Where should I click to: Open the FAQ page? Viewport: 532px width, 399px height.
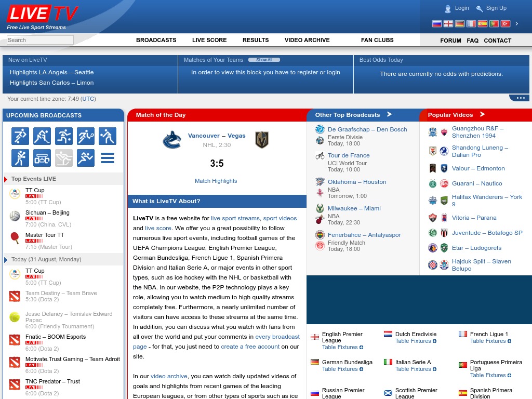(x=473, y=41)
